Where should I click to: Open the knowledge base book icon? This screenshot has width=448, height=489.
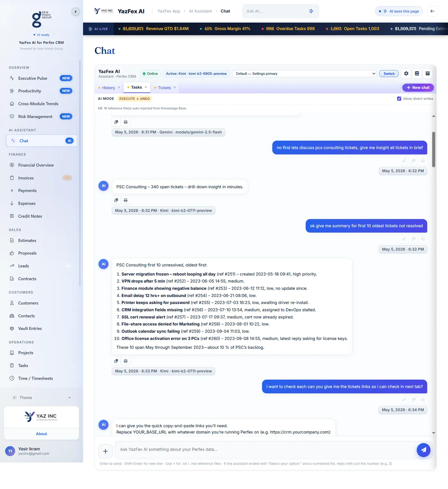tap(417, 74)
